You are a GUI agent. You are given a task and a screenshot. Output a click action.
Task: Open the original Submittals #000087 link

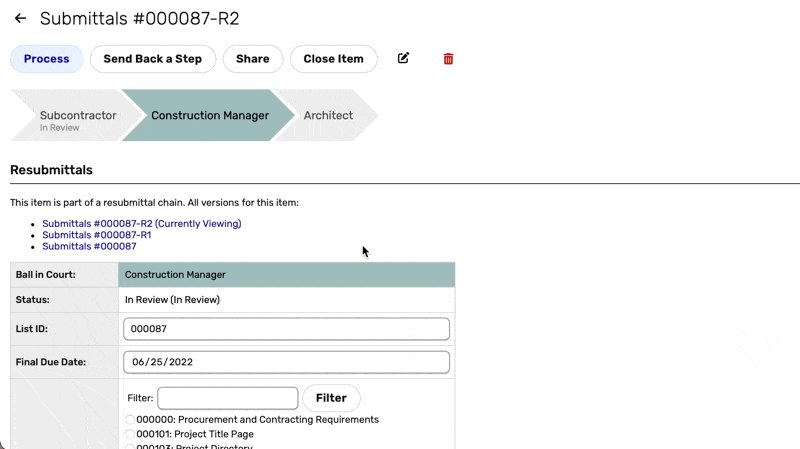click(x=89, y=246)
